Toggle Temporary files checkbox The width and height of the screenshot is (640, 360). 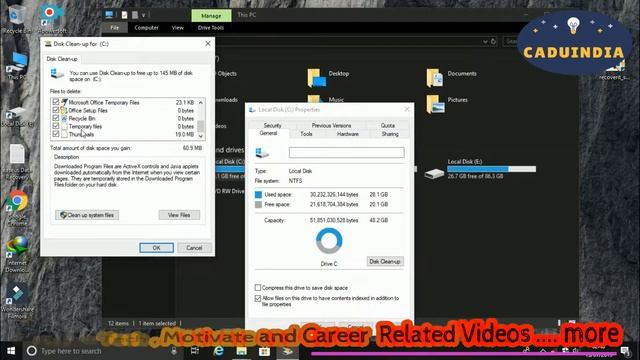pos(56,126)
